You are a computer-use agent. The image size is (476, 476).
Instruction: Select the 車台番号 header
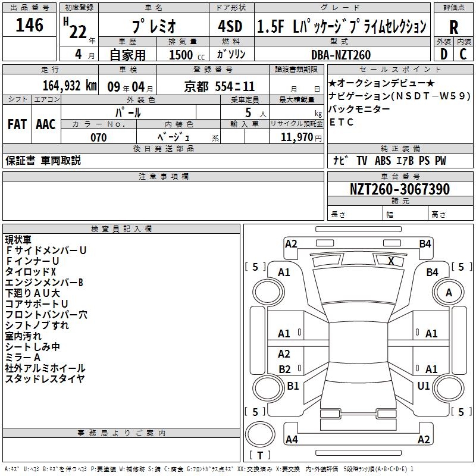tap(400, 176)
